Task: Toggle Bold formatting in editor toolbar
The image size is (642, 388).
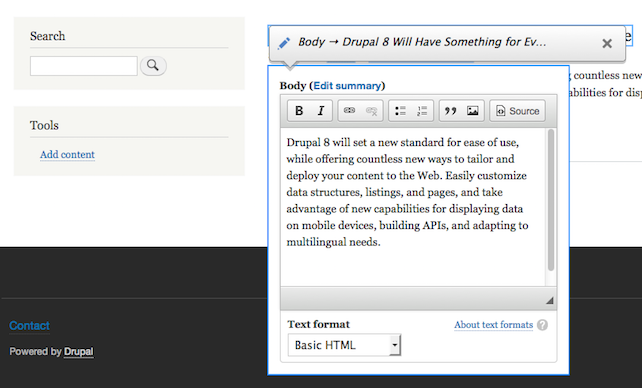Action: 299,111
